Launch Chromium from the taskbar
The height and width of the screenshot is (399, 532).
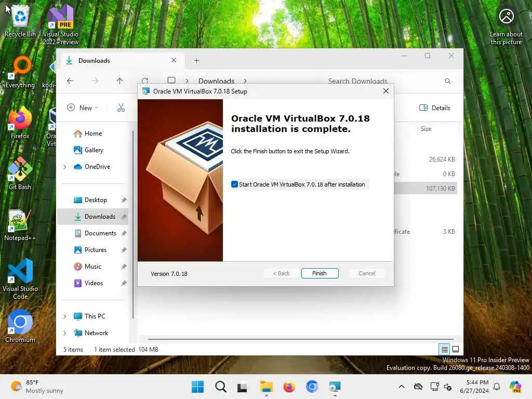click(312, 387)
